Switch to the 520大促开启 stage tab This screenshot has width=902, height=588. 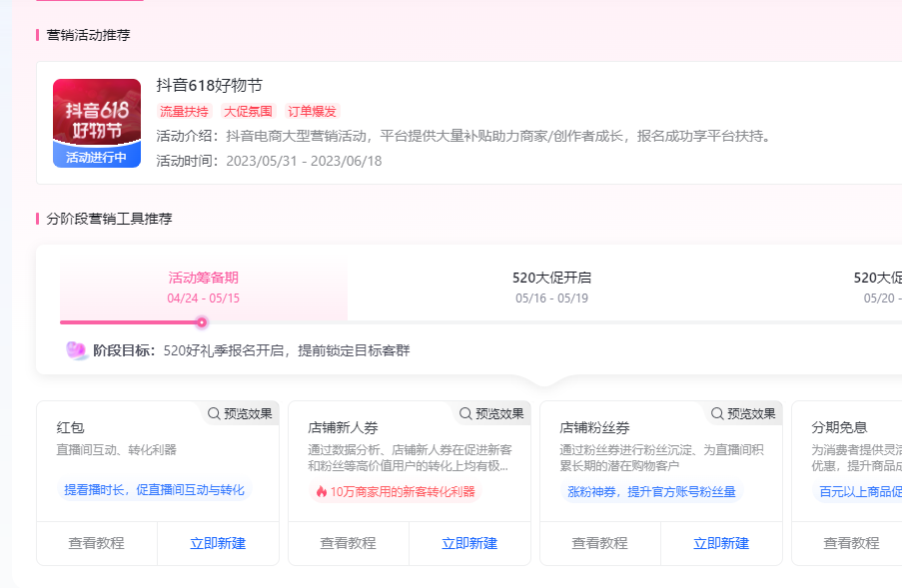click(551, 288)
